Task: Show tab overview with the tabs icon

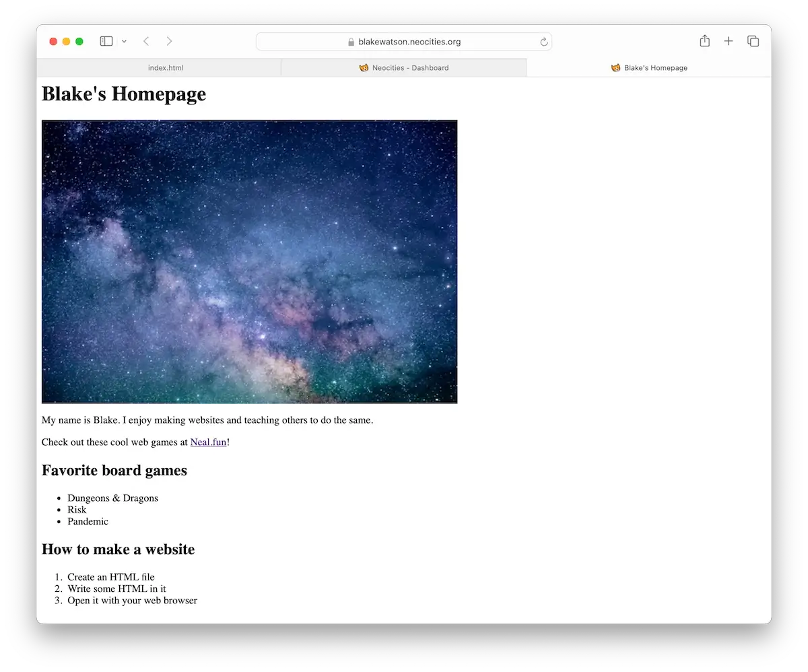Action: 753,41
